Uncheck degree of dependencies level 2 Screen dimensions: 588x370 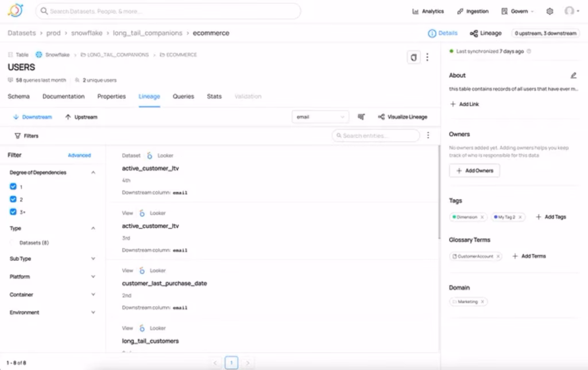[x=13, y=199]
